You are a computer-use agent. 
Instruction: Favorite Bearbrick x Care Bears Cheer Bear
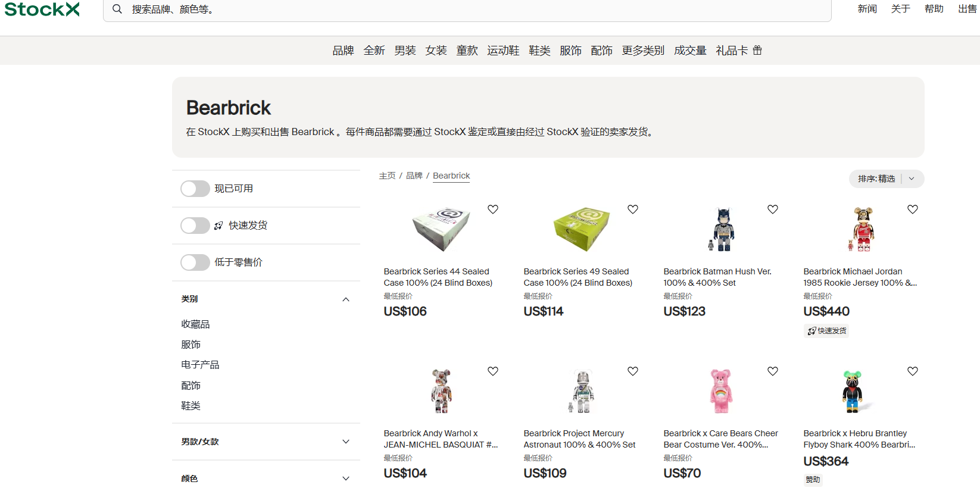[773, 371]
